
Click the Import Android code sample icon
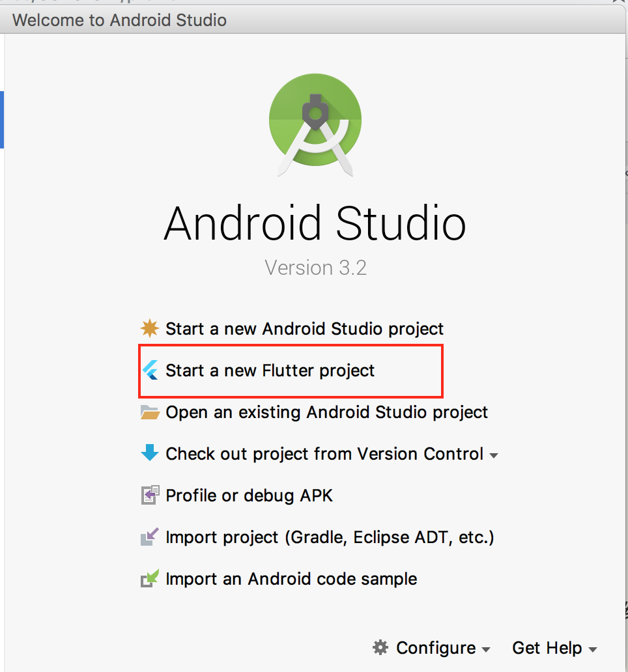coord(150,579)
